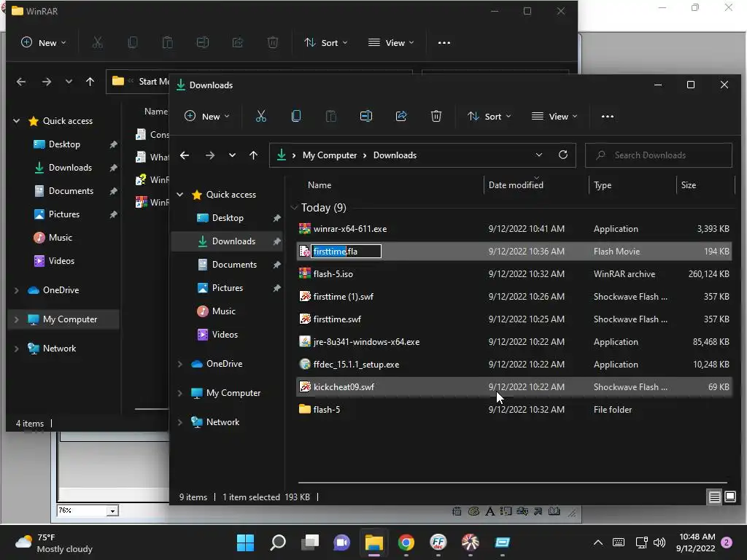Open recent locations dropdown in Downloads window

pos(232,155)
